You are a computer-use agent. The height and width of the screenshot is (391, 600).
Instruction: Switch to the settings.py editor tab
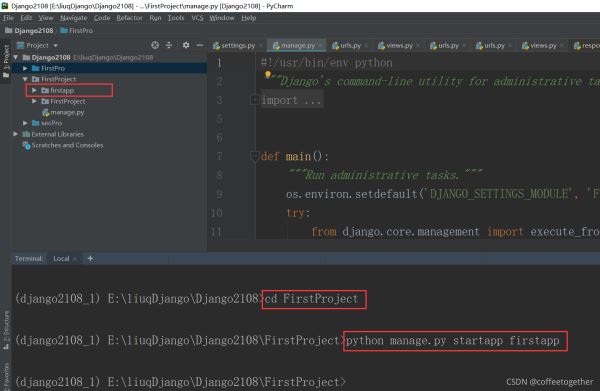[x=234, y=46]
